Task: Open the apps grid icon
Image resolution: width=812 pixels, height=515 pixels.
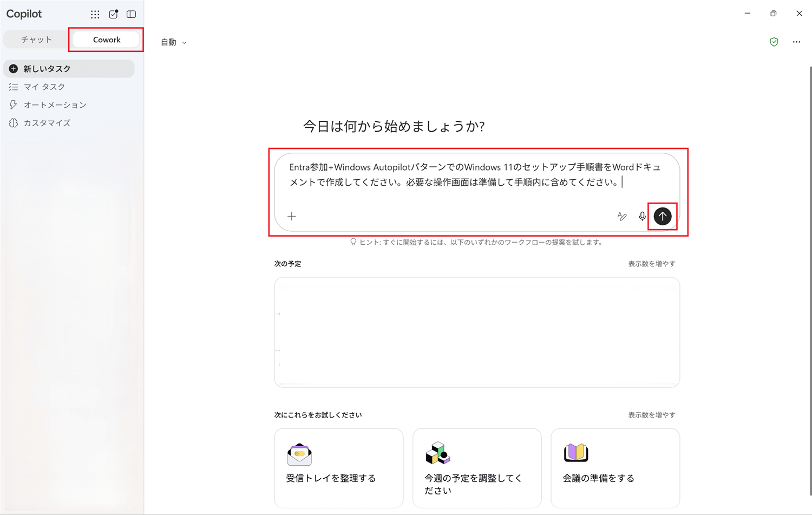Action: click(x=95, y=15)
